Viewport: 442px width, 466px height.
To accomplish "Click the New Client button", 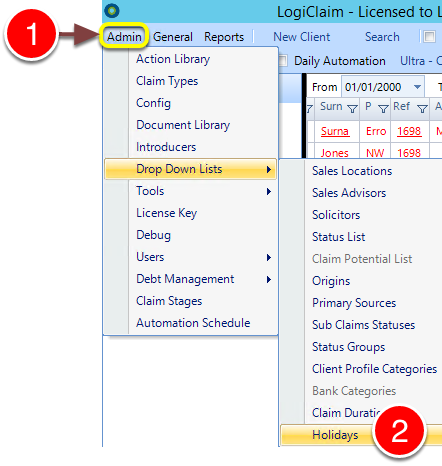I will (302, 37).
